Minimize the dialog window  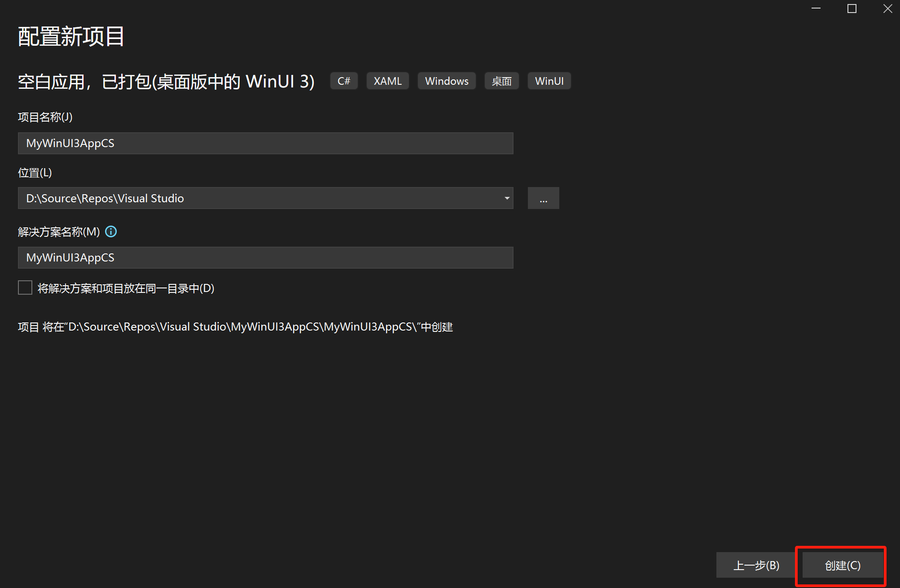(x=816, y=9)
